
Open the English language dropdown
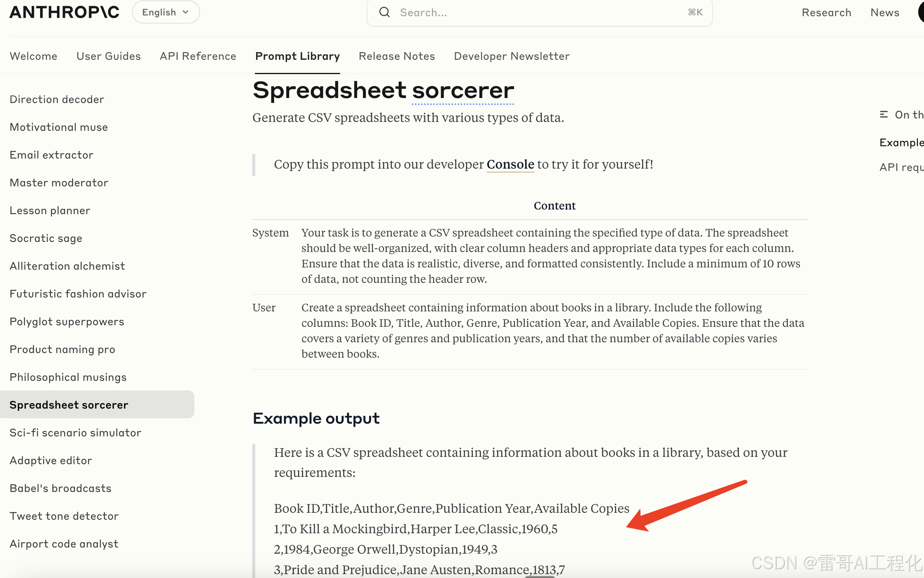[x=166, y=12]
